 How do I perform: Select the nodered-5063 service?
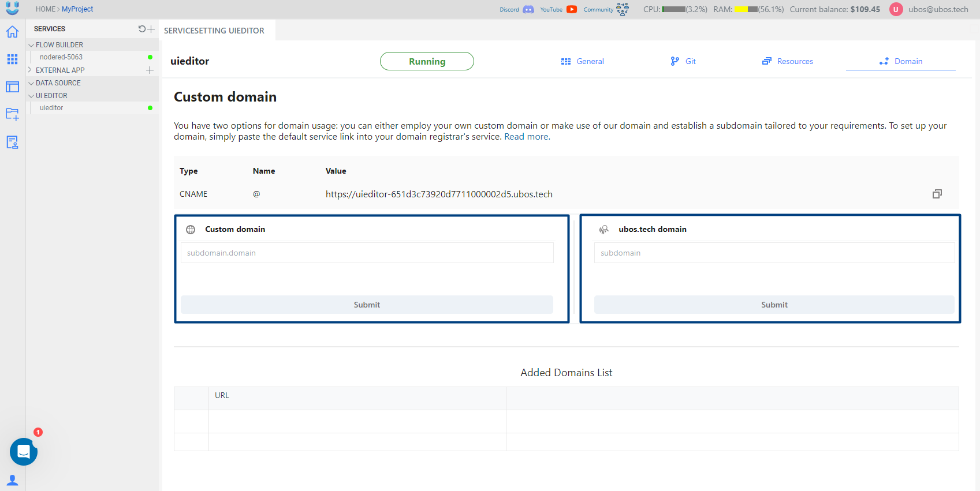[x=61, y=57]
